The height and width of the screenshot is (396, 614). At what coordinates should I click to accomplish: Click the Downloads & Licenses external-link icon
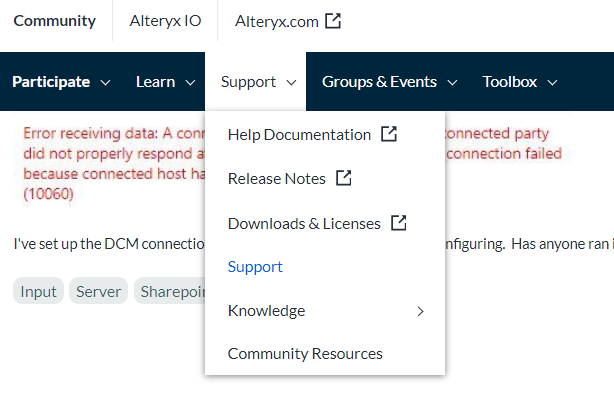pos(399,223)
